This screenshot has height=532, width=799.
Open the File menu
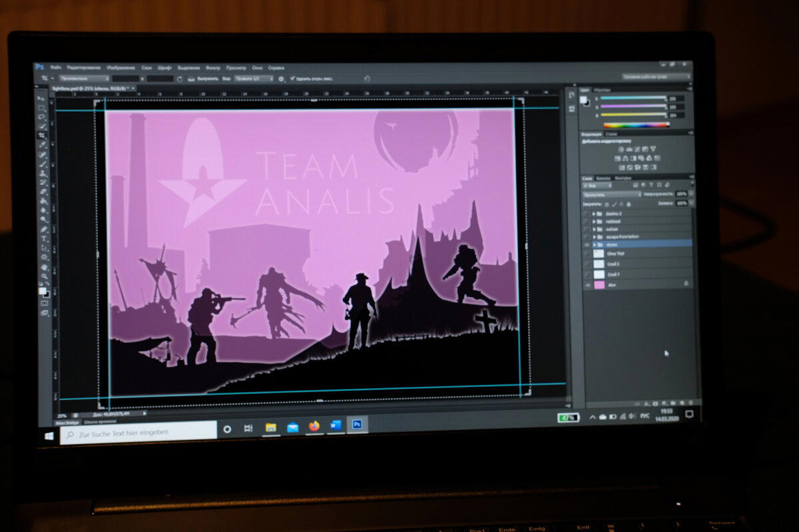click(x=56, y=68)
